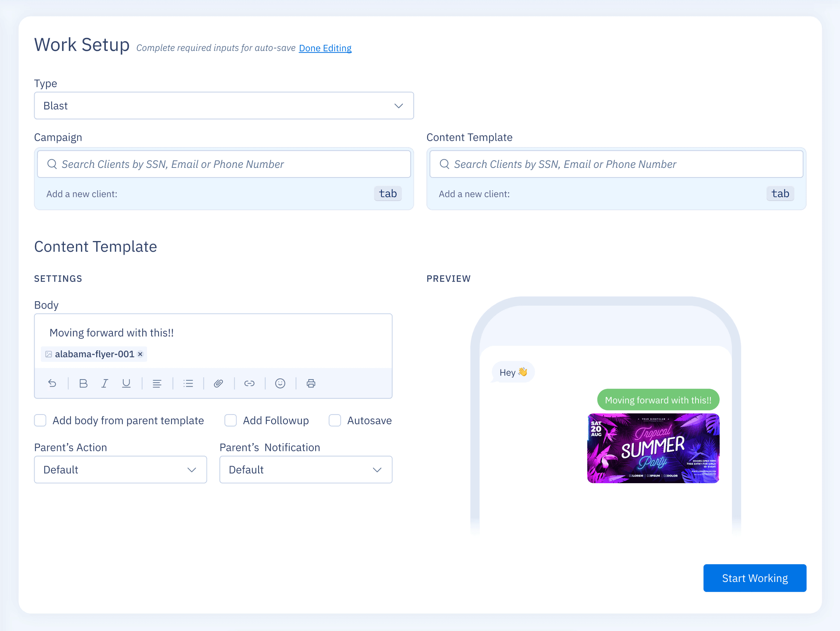The image size is (840, 631).
Task: Apply underline formatting
Action: click(126, 383)
